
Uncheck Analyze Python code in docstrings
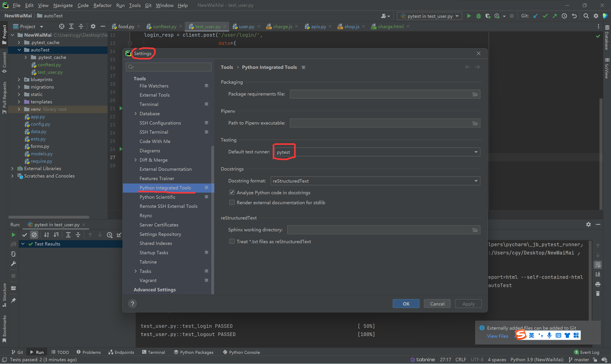point(232,193)
